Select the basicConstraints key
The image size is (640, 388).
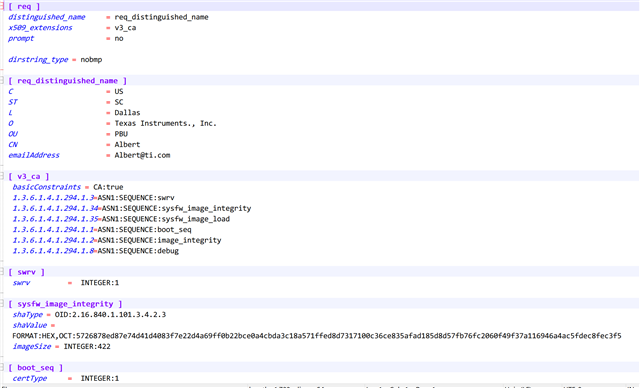(x=47, y=187)
